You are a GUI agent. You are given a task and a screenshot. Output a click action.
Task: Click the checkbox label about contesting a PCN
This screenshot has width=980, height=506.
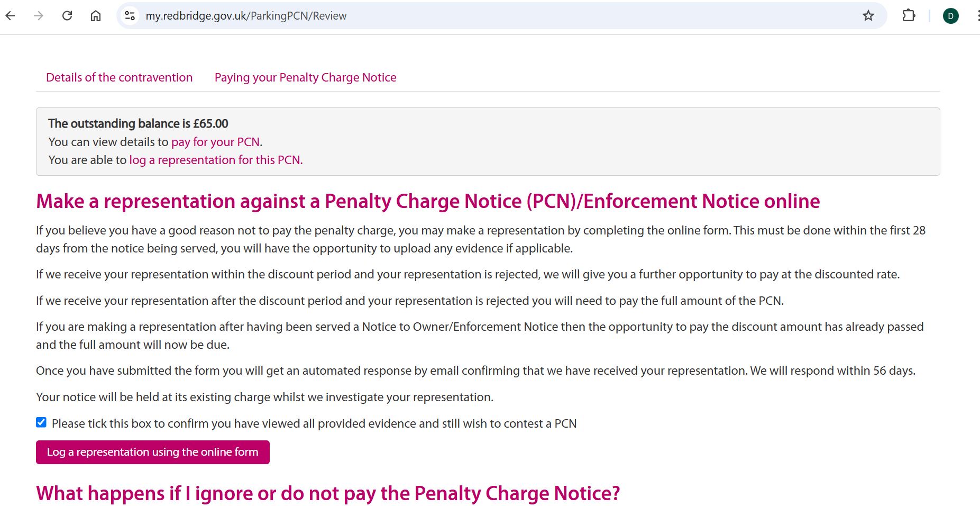(314, 423)
